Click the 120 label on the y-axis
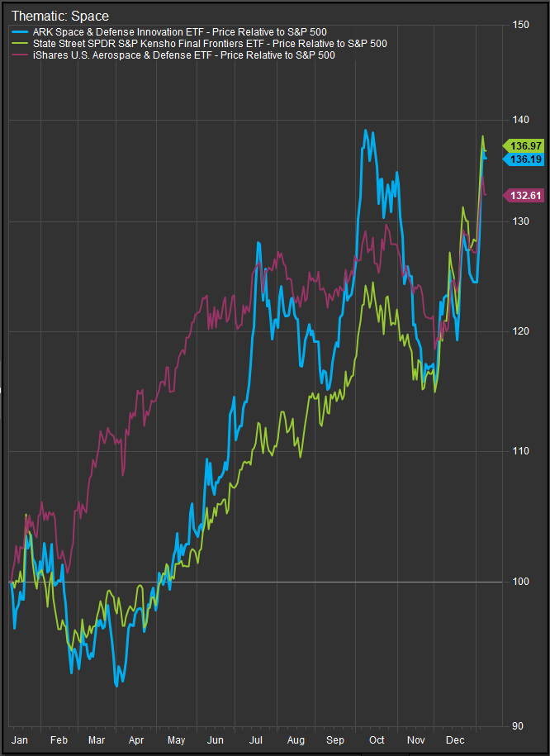The image size is (550, 756). (x=519, y=330)
